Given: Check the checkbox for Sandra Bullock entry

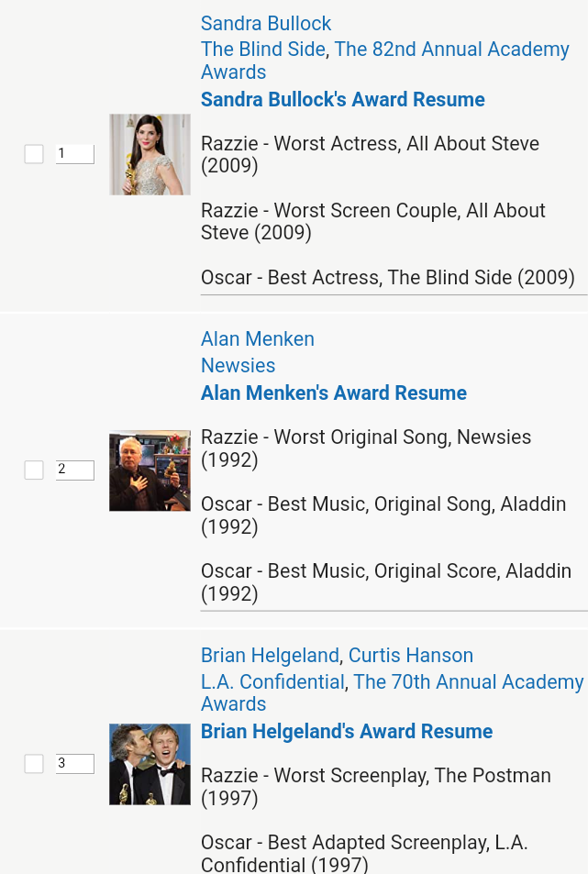Looking at the screenshot, I should [34, 154].
